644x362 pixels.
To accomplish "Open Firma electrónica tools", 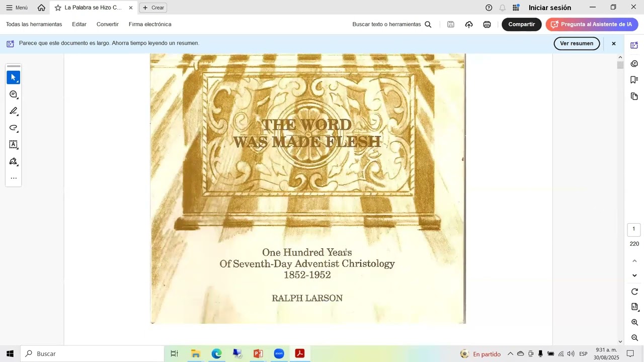I will 150,24.
